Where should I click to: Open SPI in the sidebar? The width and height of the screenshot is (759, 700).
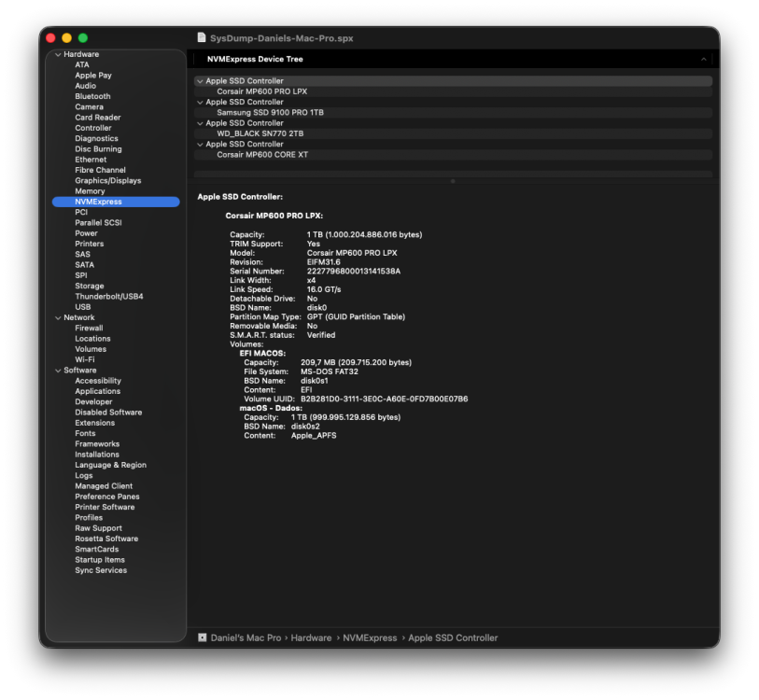click(81, 275)
